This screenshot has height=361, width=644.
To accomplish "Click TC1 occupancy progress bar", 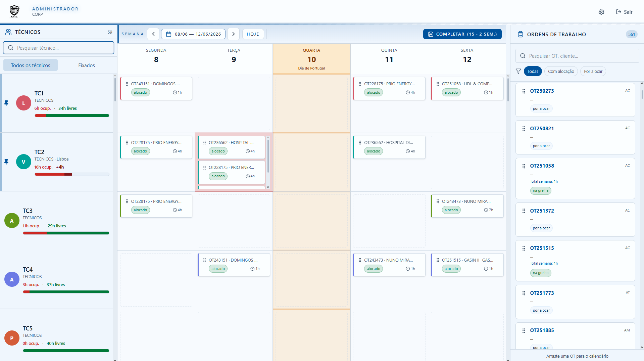I will pos(72,116).
